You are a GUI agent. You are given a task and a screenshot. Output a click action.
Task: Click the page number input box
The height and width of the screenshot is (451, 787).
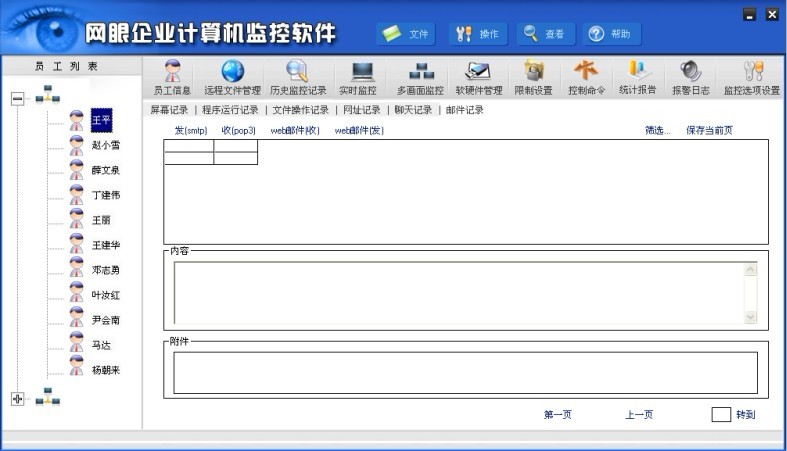tap(720, 415)
